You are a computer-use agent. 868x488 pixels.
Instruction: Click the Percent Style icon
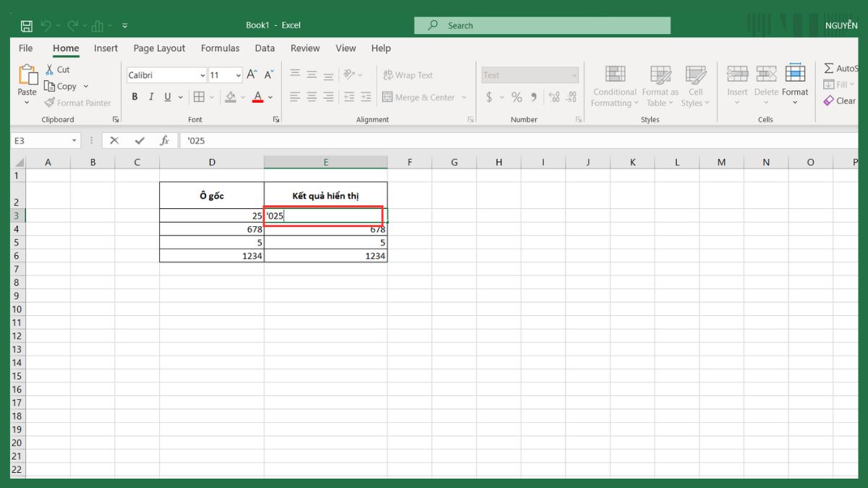coord(516,97)
